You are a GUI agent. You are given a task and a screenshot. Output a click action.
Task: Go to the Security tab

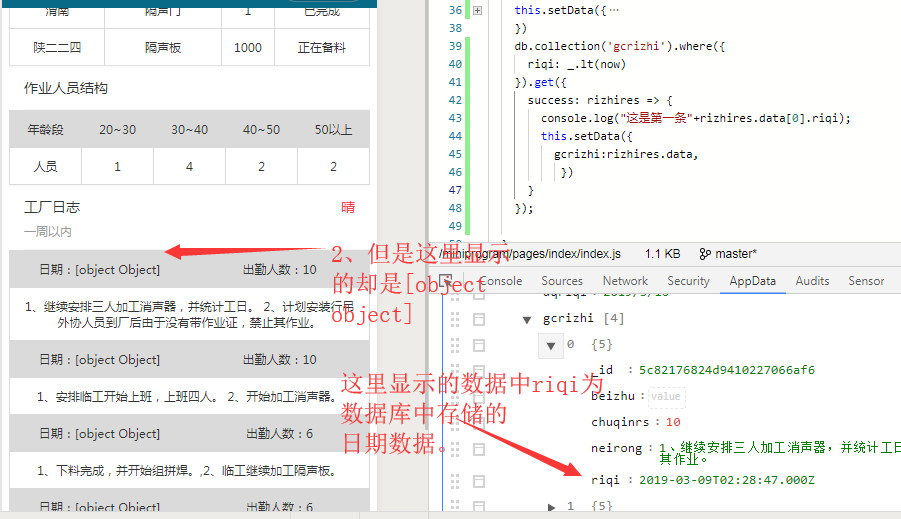coord(688,280)
